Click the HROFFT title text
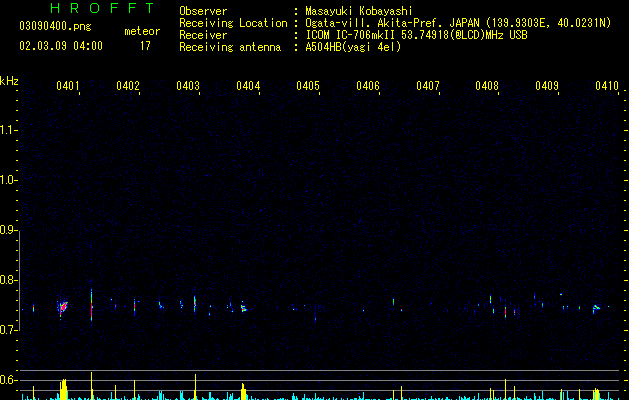This screenshot has width=629, height=400. tap(103, 8)
